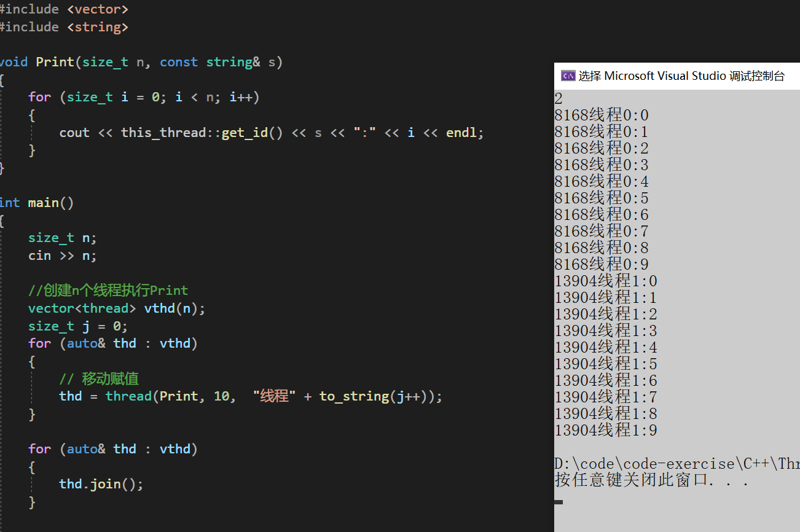Click the 'thd.join();' line
Screen dimensions: 800x532
tap(101, 484)
